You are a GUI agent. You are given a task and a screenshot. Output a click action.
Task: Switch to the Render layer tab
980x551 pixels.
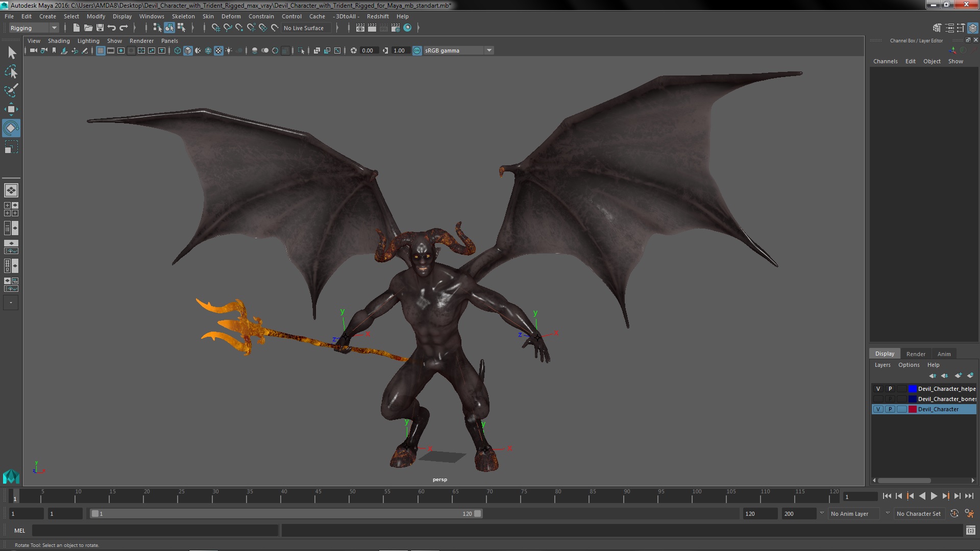tap(916, 354)
